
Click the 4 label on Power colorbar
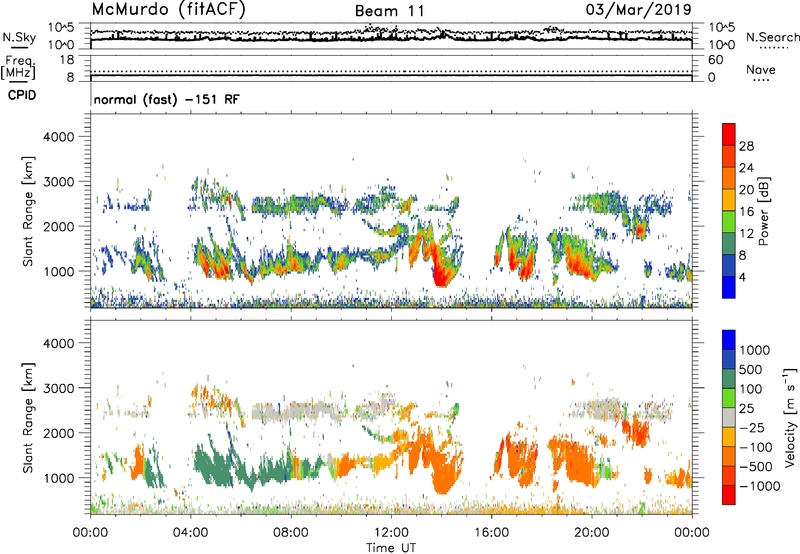[x=743, y=278]
